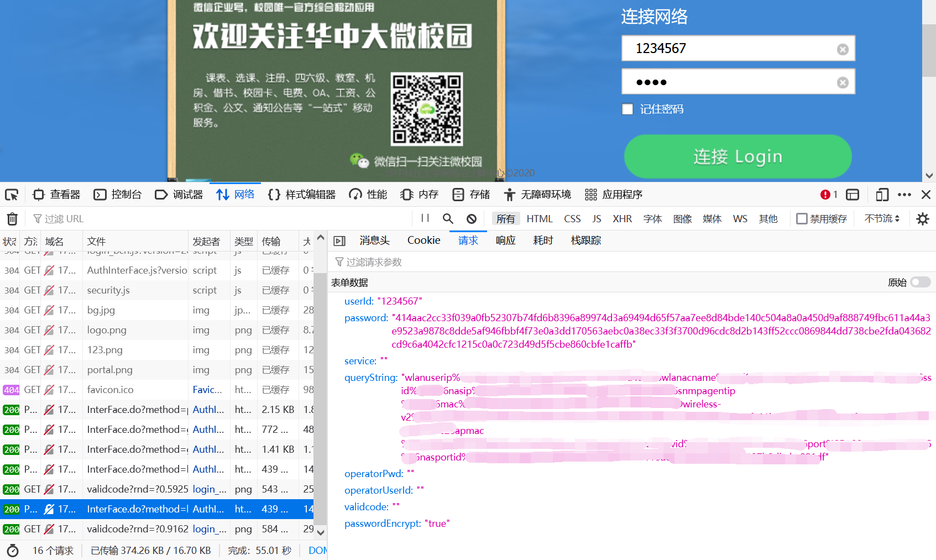This screenshot has width=936, height=560.
Task: Select the bg.jpg request row
Action: (x=157, y=310)
